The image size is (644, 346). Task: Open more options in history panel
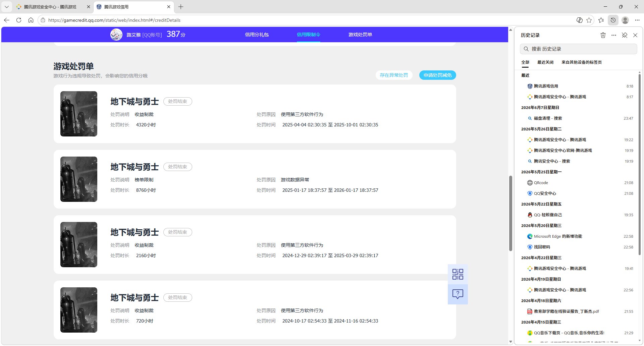(x=614, y=35)
